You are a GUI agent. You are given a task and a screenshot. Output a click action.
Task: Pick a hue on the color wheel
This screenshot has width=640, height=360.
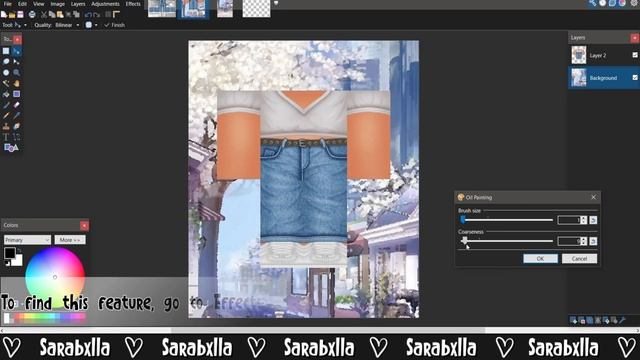55,277
